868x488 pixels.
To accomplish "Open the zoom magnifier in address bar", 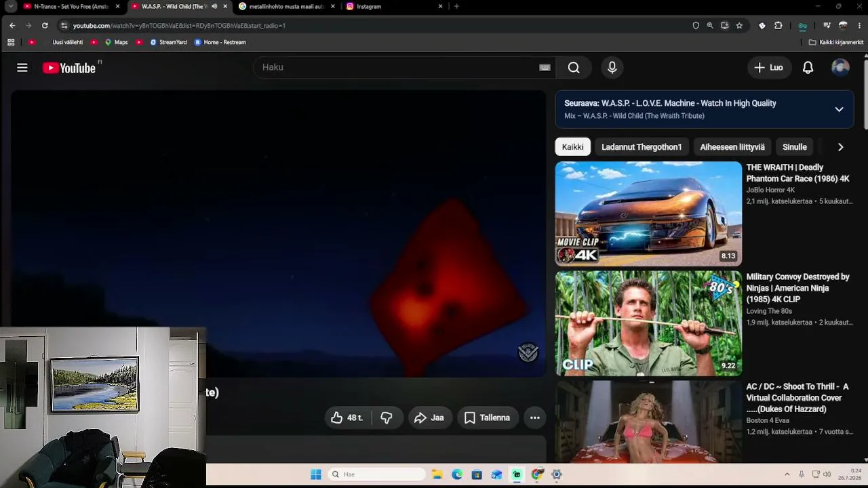I will (710, 26).
